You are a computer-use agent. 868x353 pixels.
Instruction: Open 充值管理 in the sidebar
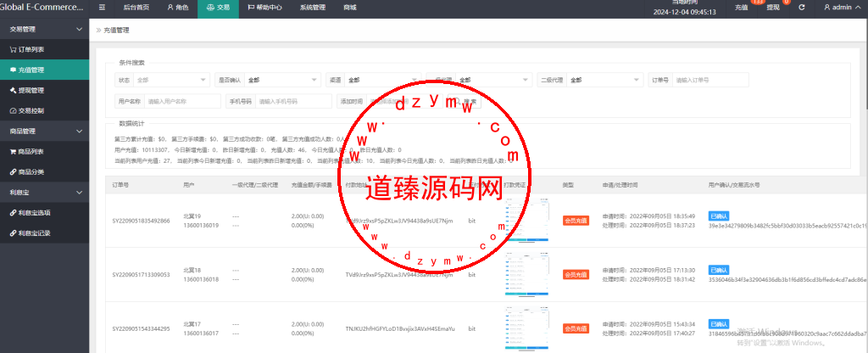pyautogui.click(x=44, y=70)
